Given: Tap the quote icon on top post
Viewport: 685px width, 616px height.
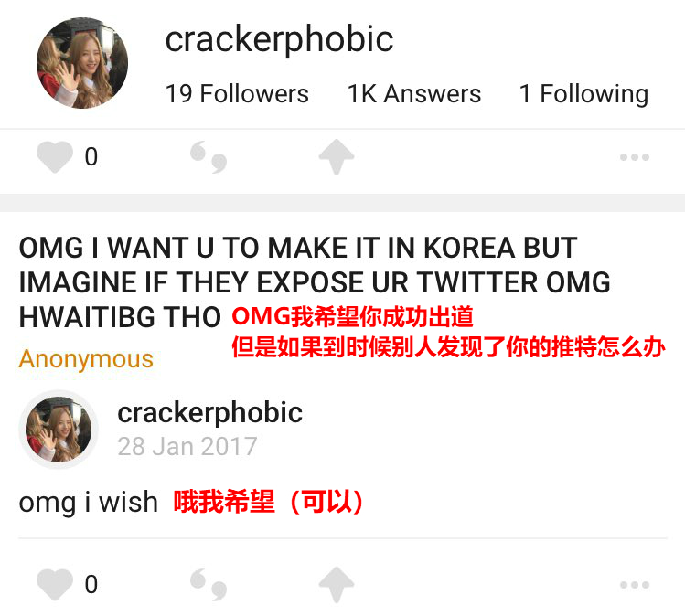Looking at the screenshot, I should [x=209, y=157].
